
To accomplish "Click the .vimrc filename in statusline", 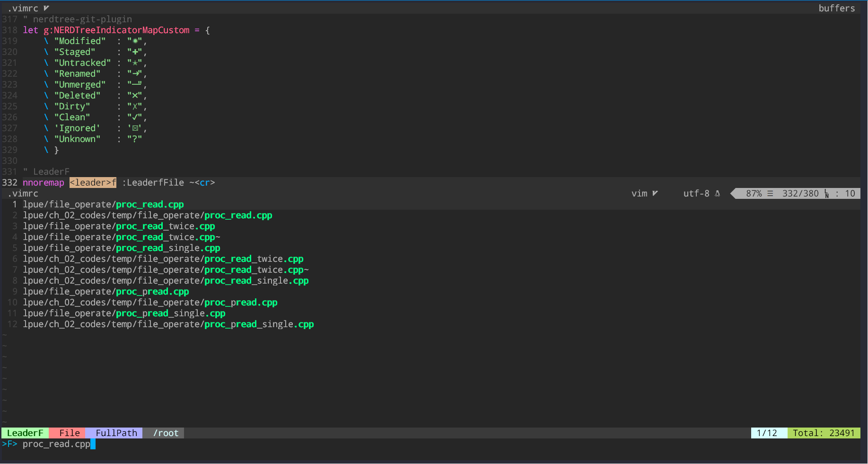I will [23, 193].
